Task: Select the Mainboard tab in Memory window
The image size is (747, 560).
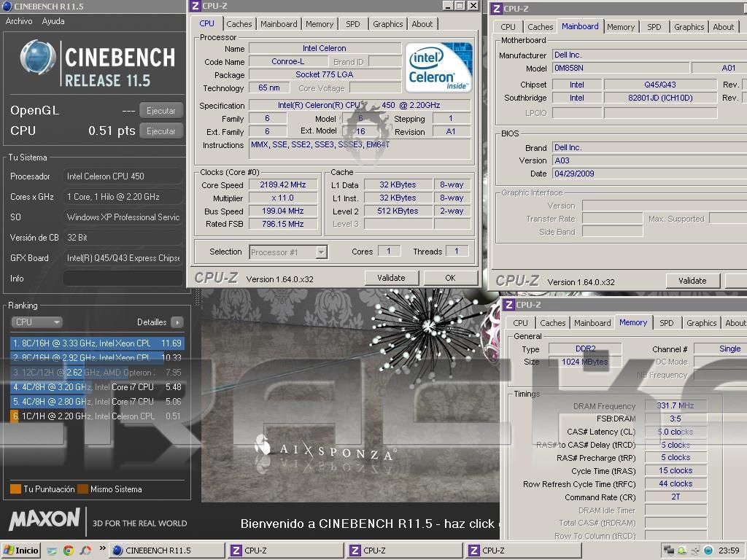Action: pyautogui.click(x=592, y=323)
